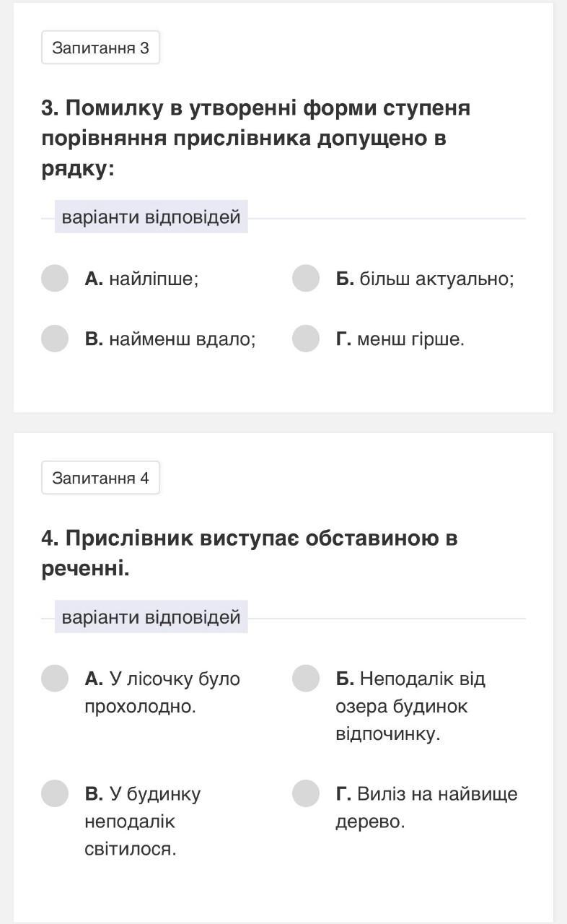Click answer text 'У лісочку було прохолодно.'
Viewport: 567px width, 924px height.
162,692
